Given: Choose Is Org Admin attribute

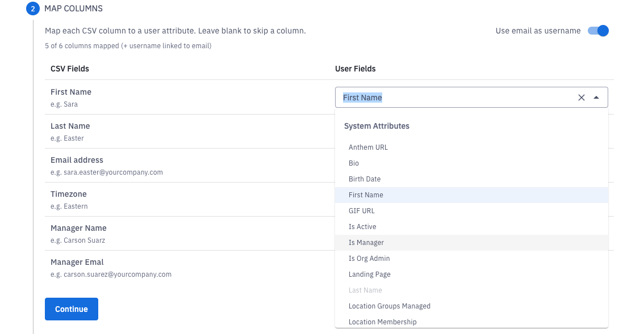Looking at the screenshot, I should pyautogui.click(x=471, y=259).
